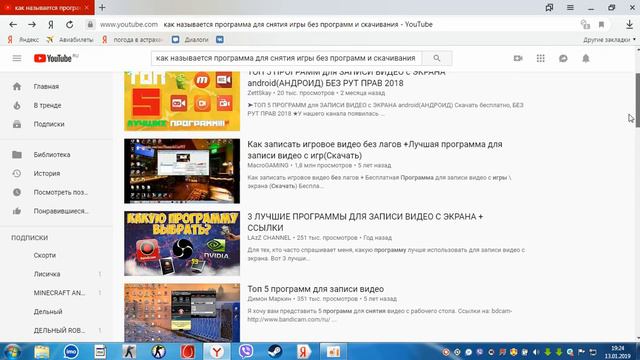Click the padlock site security icon

[x=90, y=24]
